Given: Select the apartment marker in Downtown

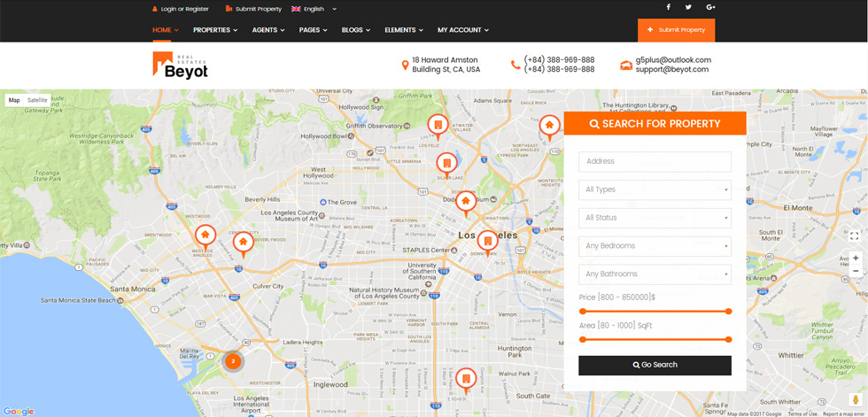Looking at the screenshot, I should (x=488, y=243).
